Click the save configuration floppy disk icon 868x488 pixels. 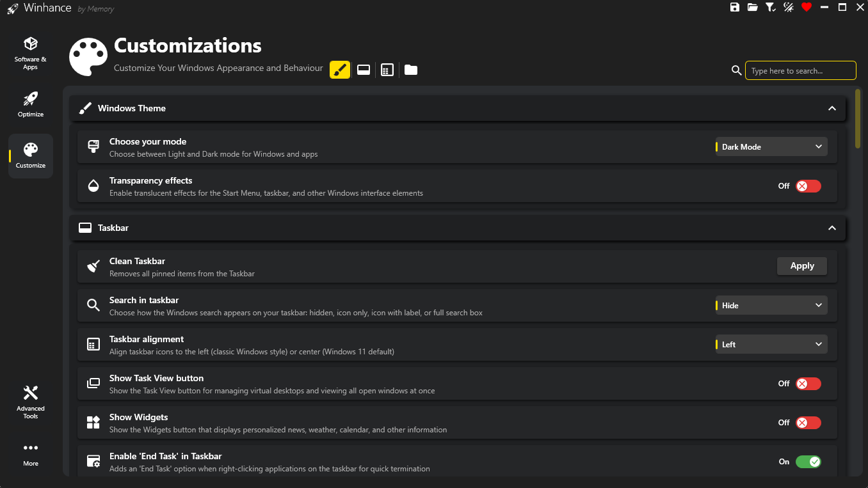(x=735, y=8)
